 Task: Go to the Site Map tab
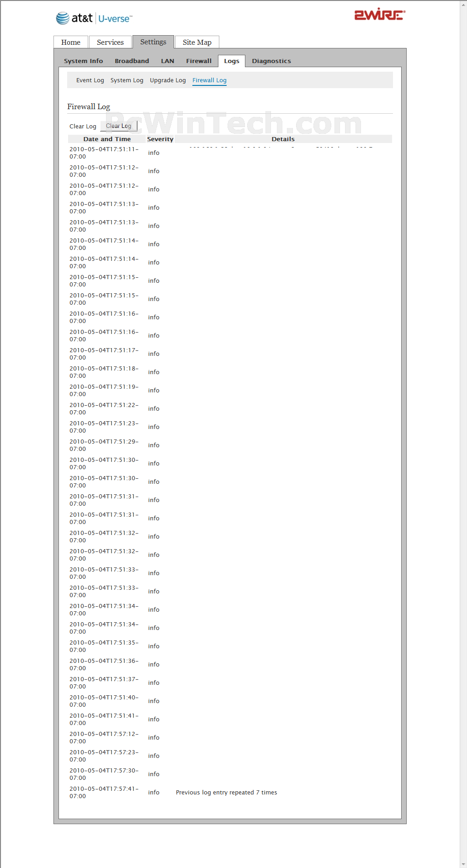point(197,42)
